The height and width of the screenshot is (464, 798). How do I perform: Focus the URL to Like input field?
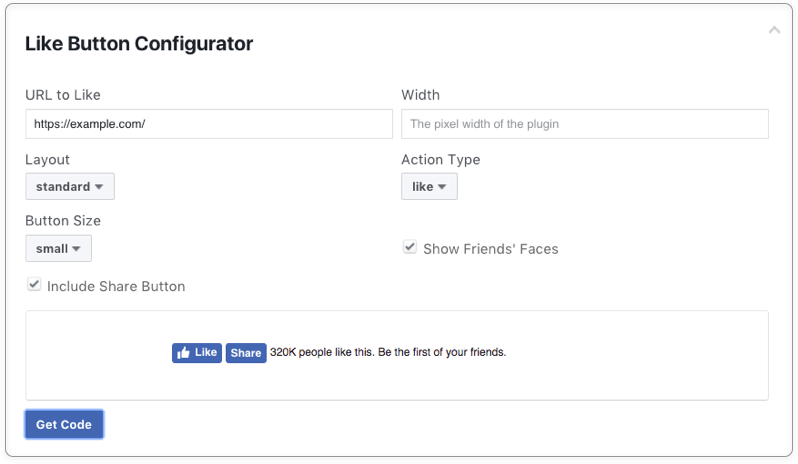(209, 124)
